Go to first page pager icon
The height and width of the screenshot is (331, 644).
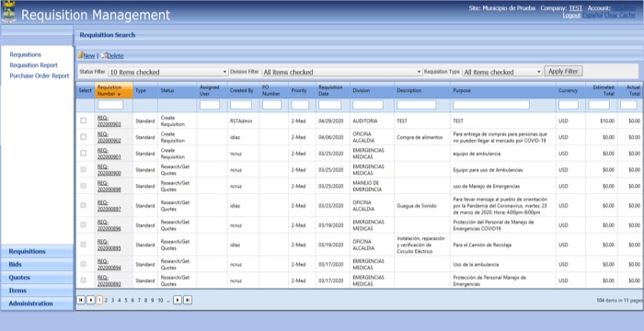[81, 301]
